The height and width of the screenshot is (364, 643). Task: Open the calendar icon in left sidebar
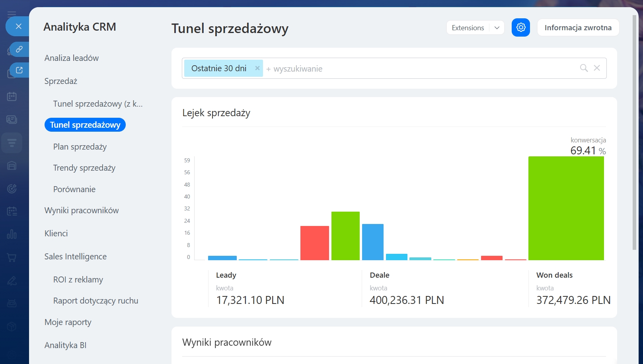pos(12,96)
